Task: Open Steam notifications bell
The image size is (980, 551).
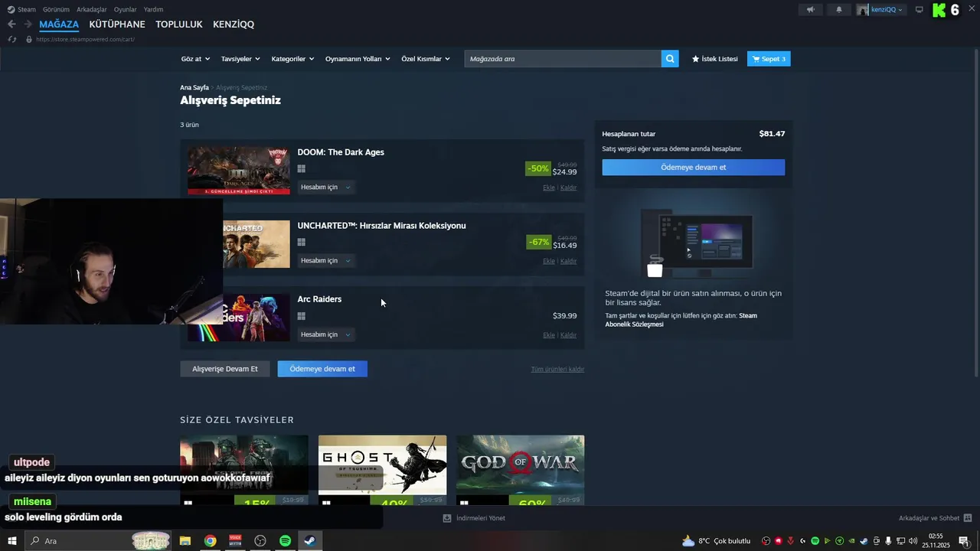Action: tap(839, 10)
